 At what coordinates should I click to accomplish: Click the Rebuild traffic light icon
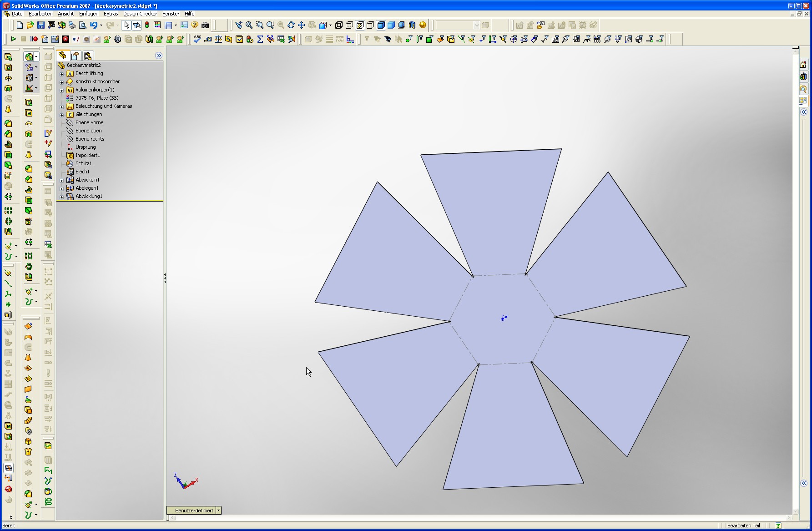pyautogui.click(x=147, y=25)
